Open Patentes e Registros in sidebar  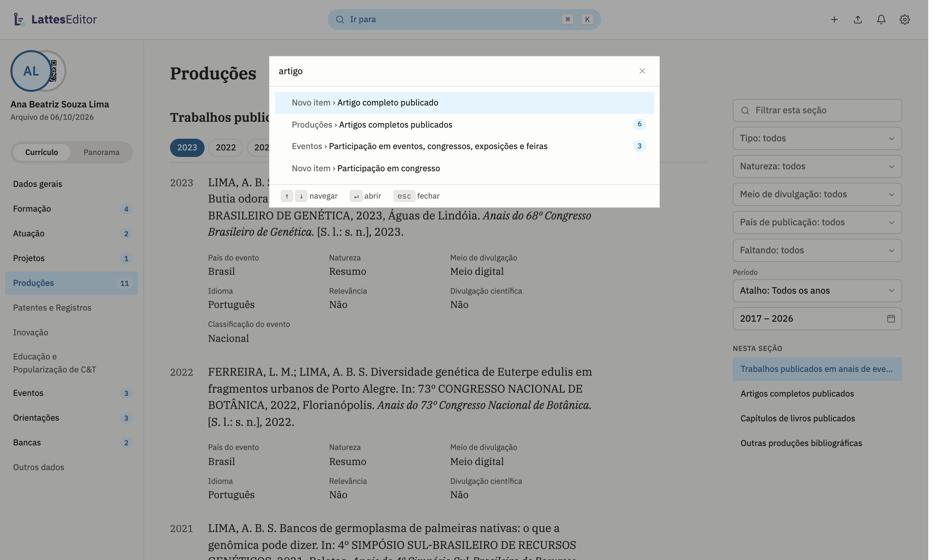click(x=71, y=308)
